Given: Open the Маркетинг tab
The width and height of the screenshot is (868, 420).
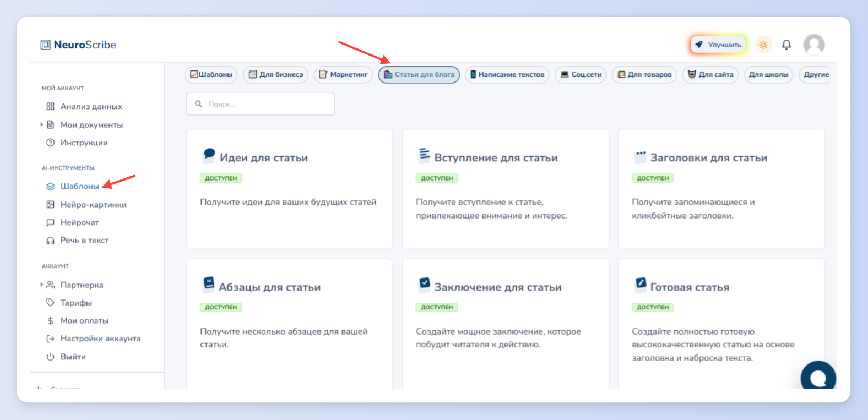Looking at the screenshot, I should (343, 74).
